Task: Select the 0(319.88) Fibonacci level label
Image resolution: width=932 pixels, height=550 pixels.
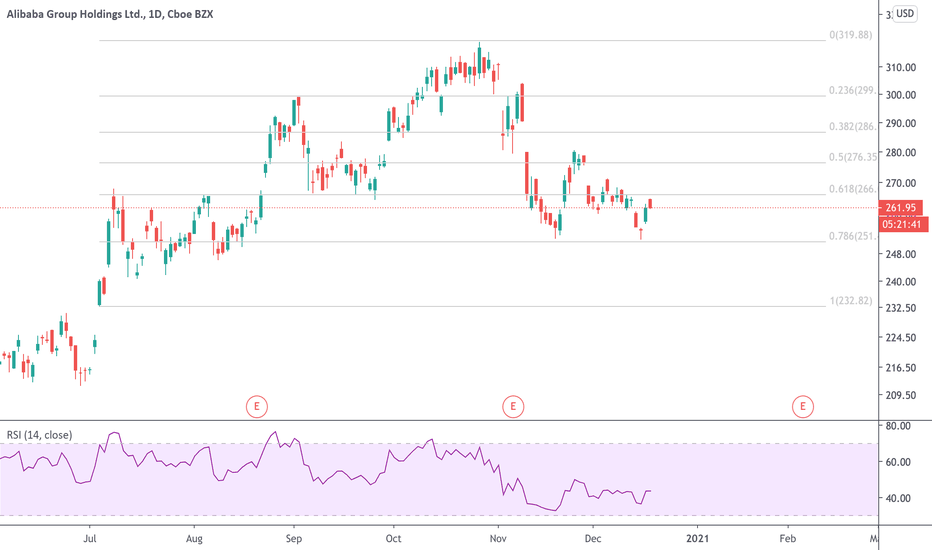Action: click(x=851, y=35)
